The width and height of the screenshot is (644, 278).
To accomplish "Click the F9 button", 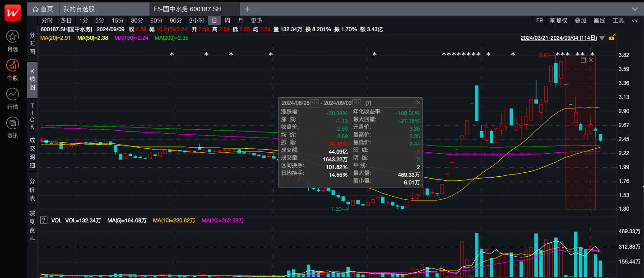I will 539,20.
